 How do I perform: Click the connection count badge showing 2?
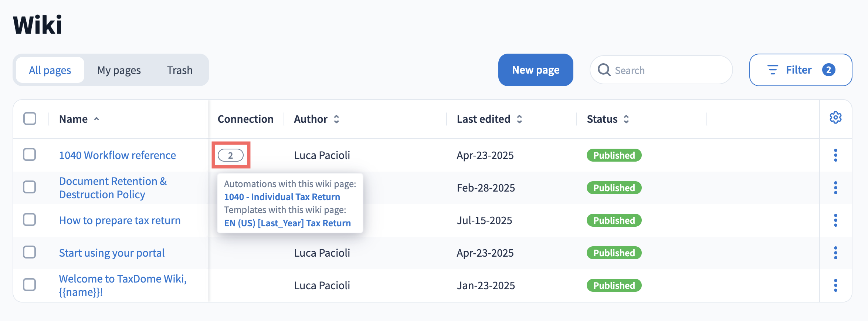click(231, 155)
